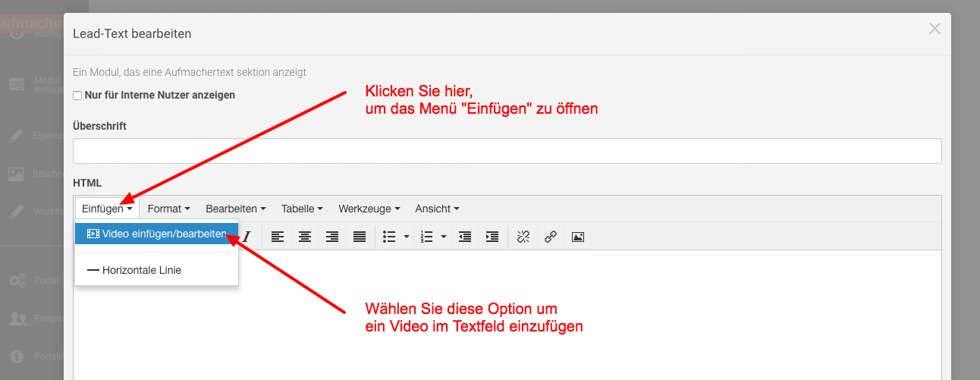
Task: Select 'Horizontale Linie' menu entry
Action: (x=141, y=270)
